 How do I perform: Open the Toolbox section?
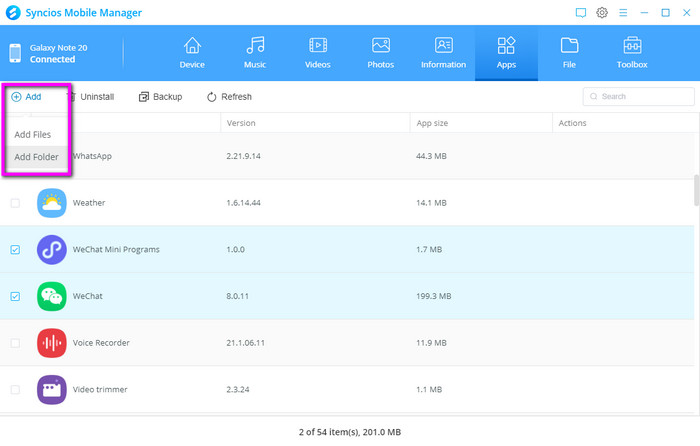632,53
